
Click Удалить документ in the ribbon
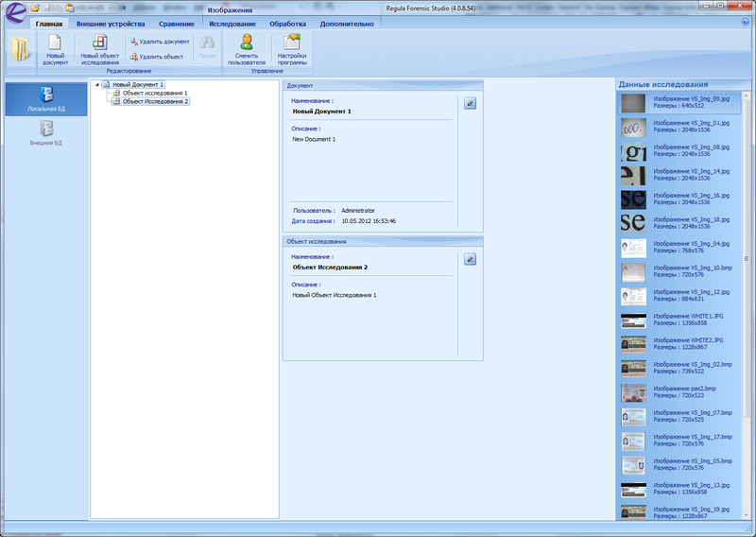pyautogui.click(x=159, y=42)
